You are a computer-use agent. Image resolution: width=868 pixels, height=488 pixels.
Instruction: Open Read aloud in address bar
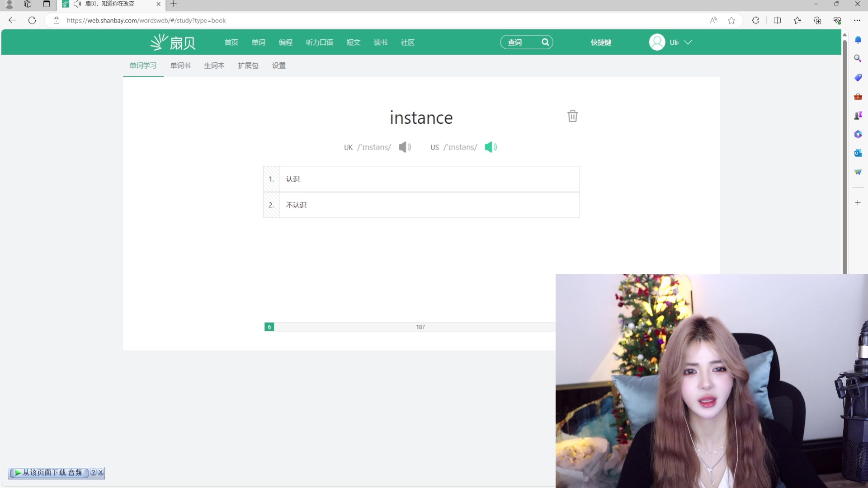tap(713, 20)
